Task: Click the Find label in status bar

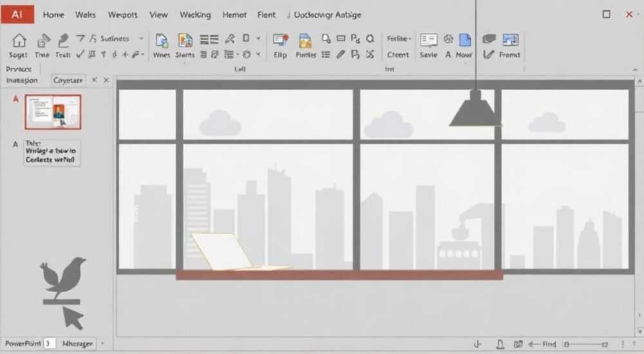Action: pyautogui.click(x=549, y=344)
